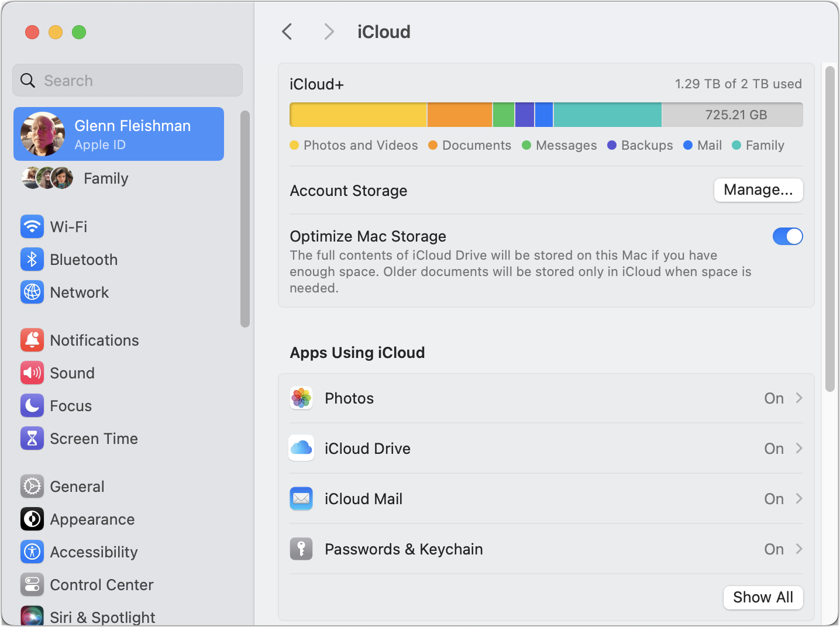Select Wi-Fi label in sidebar
The height and width of the screenshot is (627, 840).
point(68,227)
